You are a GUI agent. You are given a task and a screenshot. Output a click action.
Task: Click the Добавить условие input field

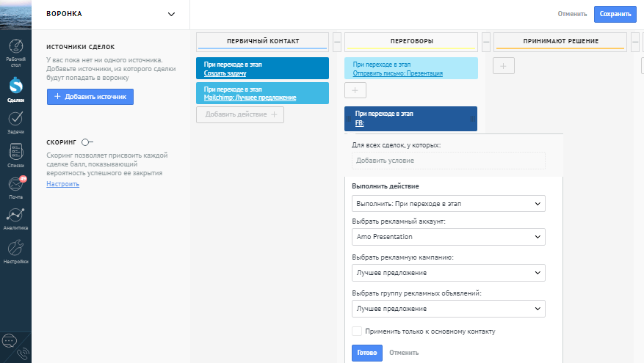[448, 160]
